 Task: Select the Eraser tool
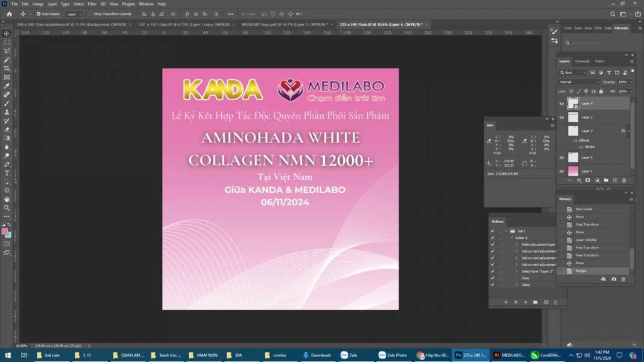click(7, 130)
